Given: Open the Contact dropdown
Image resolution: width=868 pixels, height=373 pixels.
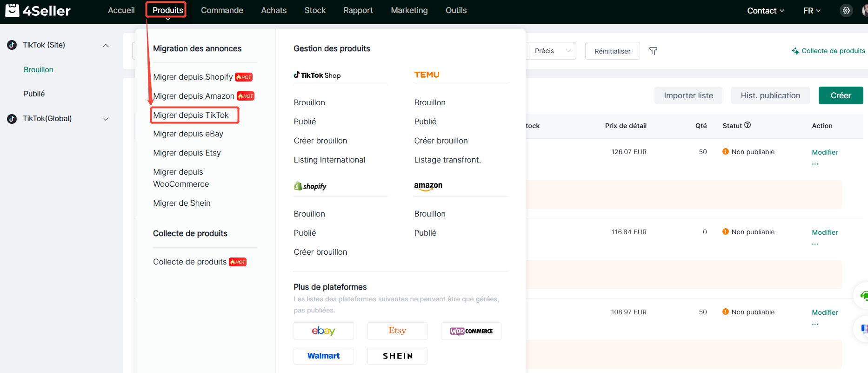Looking at the screenshot, I should pos(766,11).
